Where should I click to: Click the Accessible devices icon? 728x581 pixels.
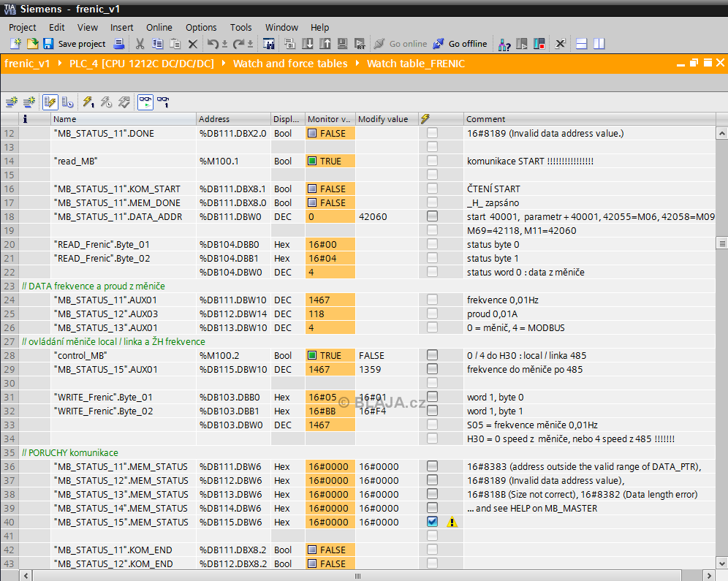(504, 44)
